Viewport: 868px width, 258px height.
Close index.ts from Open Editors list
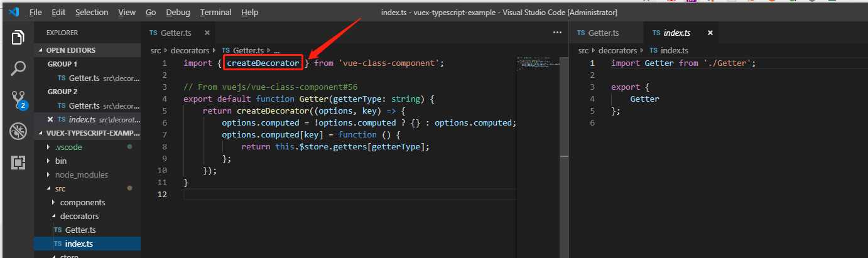click(x=51, y=119)
